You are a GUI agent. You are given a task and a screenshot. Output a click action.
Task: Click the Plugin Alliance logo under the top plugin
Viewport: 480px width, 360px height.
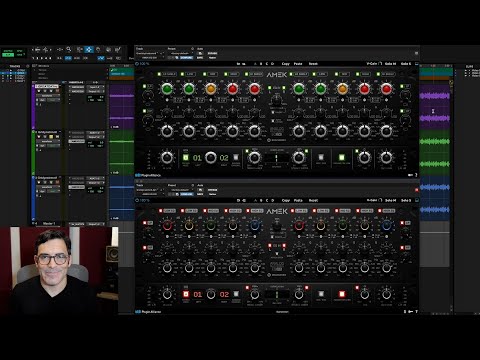148,175
